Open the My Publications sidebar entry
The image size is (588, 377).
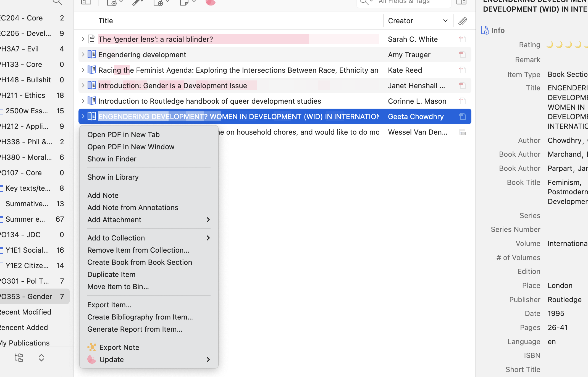coord(25,343)
